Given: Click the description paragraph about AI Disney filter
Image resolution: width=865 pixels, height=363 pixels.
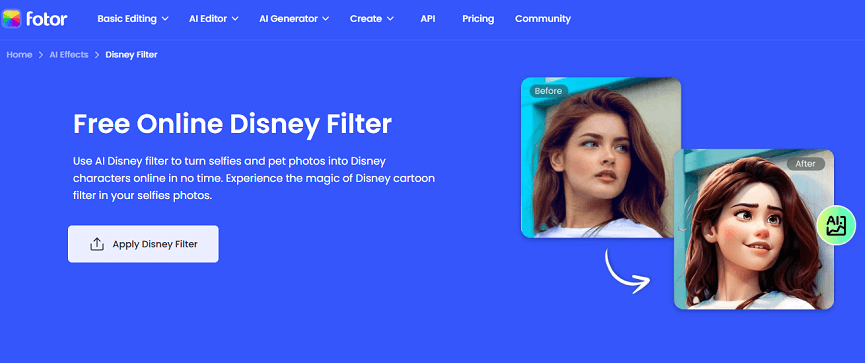Looking at the screenshot, I should click(254, 179).
